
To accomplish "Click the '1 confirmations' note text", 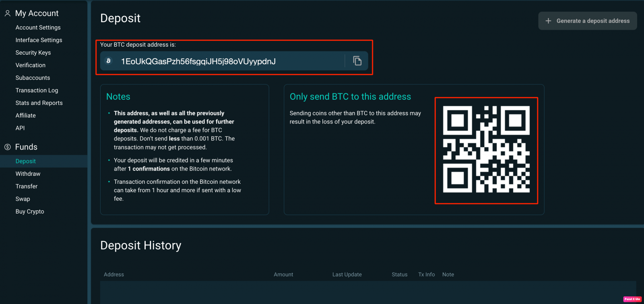I will tap(149, 169).
